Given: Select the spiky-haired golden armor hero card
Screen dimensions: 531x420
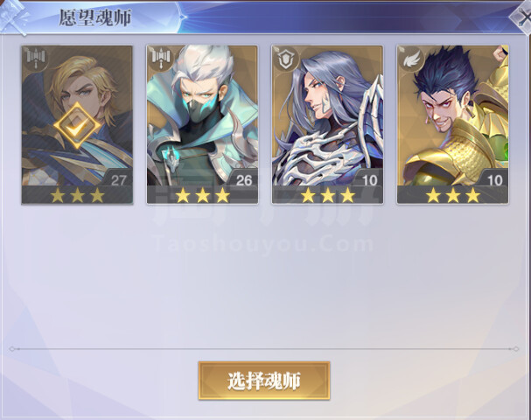Looking at the screenshot, I should coord(453,124).
